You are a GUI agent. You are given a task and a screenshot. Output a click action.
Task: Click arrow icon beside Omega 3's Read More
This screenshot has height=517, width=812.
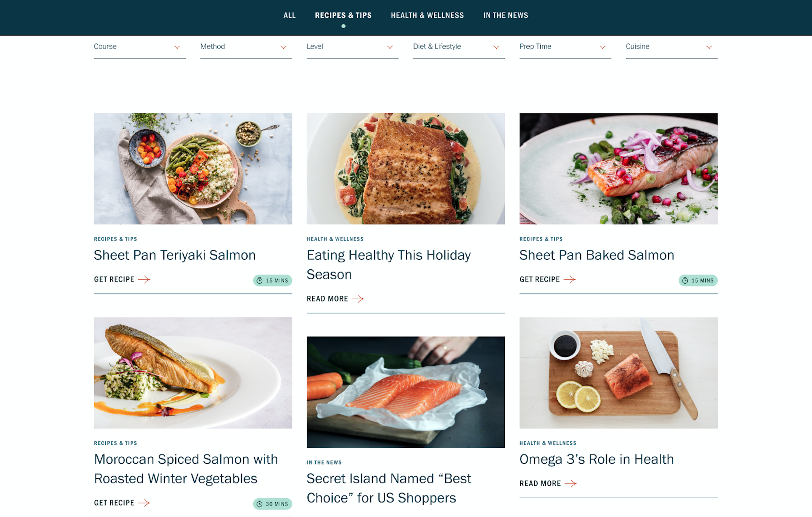pos(571,484)
